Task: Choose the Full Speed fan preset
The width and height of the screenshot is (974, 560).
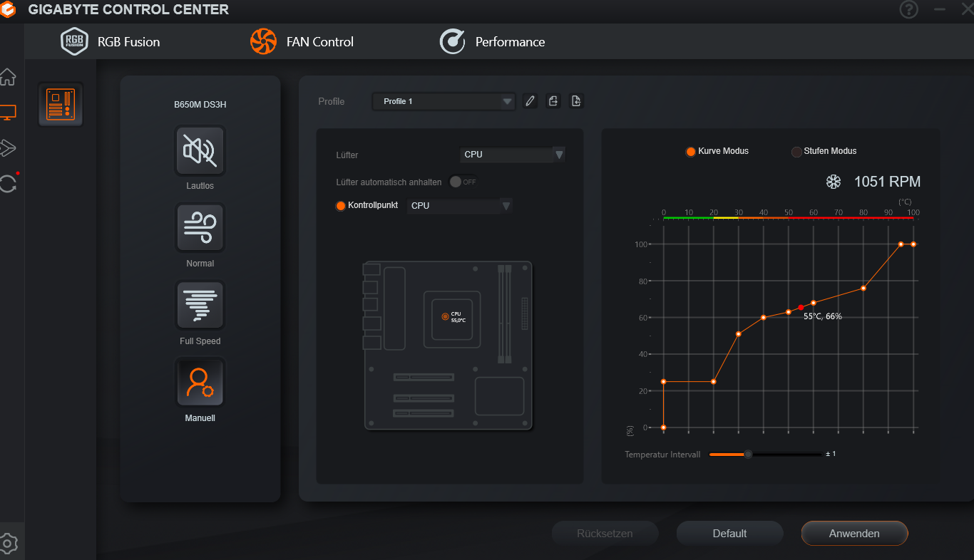Action: [x=200, y=306]
